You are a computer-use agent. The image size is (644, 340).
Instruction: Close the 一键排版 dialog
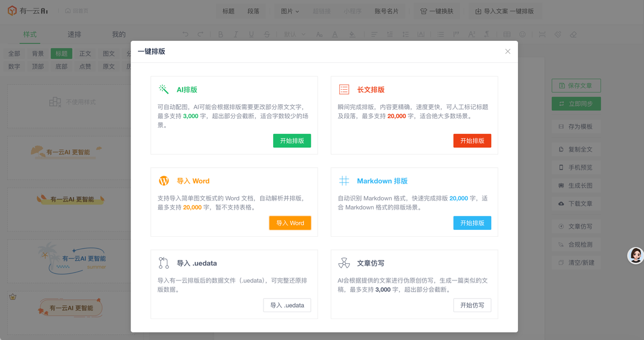[x=508, y=52]
